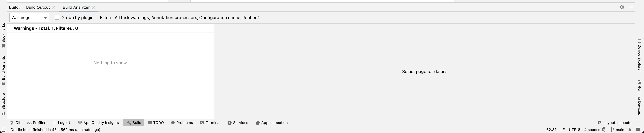Click the notifications icon in status bar
Viewport: 644px width, 133px height.
(x=638, y=130)
